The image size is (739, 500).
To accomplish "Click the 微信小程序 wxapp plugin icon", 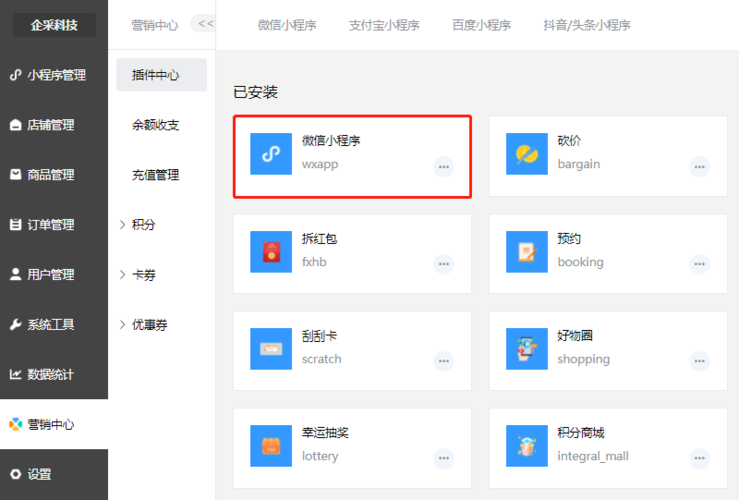I will click(271, 154).
